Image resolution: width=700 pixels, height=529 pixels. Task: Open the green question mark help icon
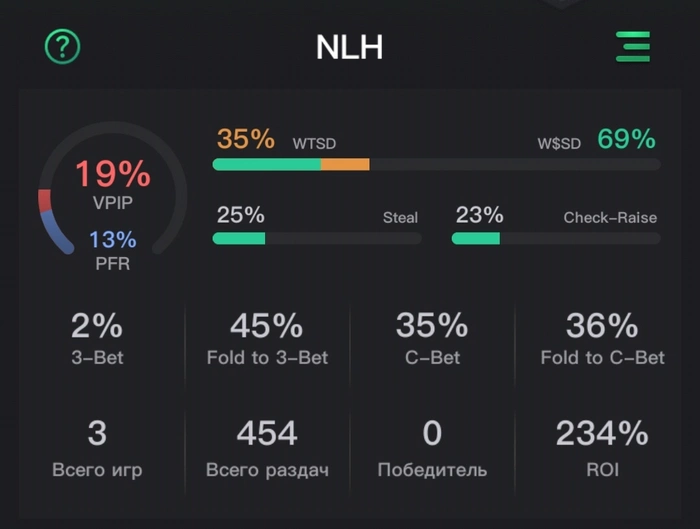(62, 46)
